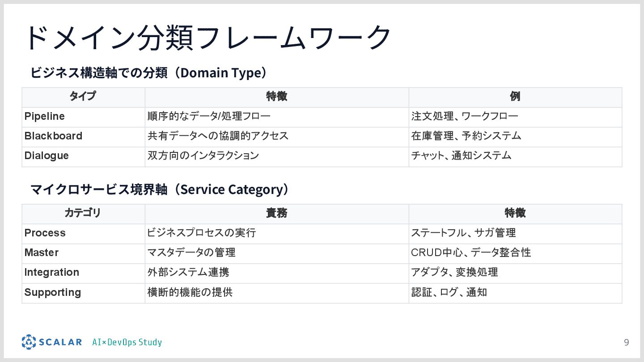Click the カテゴリ column header

point(83,214)
